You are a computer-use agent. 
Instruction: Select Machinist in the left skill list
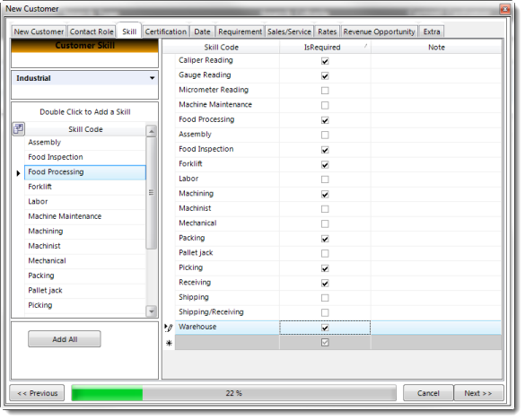[85, 246]
